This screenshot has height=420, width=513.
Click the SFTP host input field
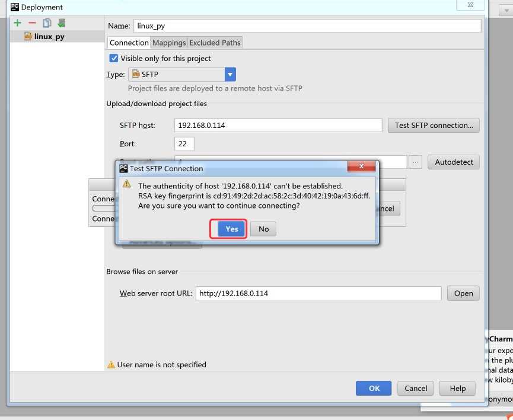click(x=278, y=126)
